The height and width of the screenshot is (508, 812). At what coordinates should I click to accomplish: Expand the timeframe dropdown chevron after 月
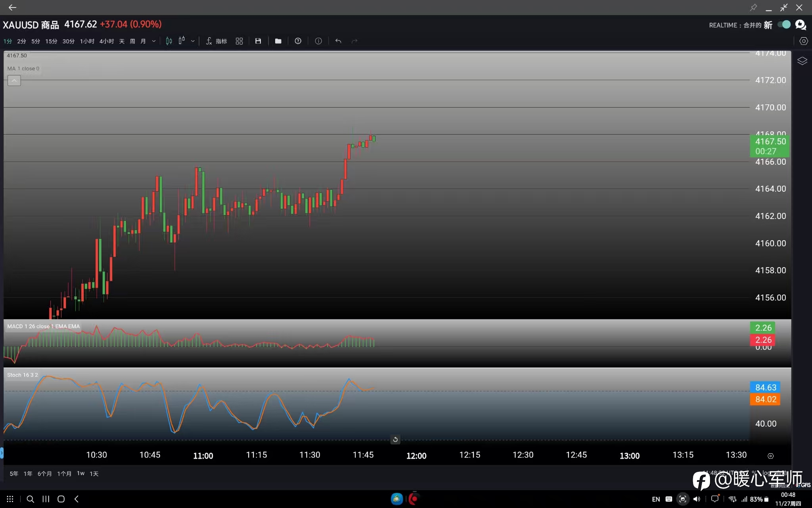tap(154, 41)
